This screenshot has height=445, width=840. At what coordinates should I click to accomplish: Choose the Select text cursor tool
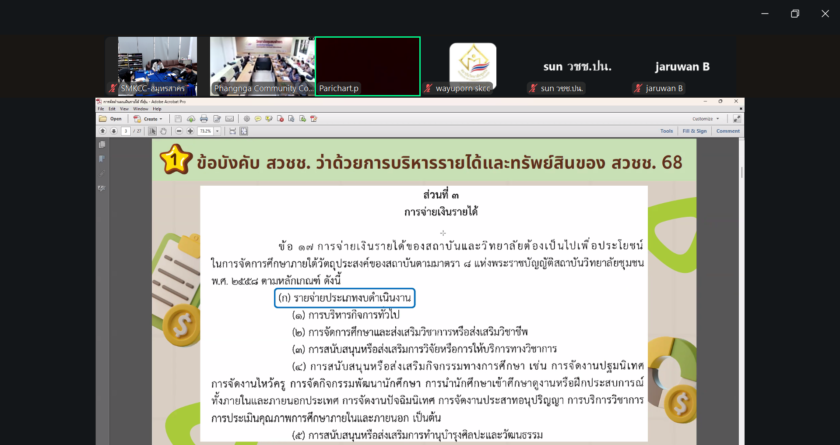click(x=154, y=131)
